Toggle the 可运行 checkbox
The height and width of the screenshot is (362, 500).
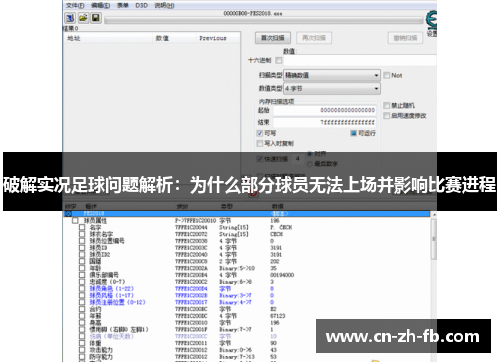(x=354, y=133)
